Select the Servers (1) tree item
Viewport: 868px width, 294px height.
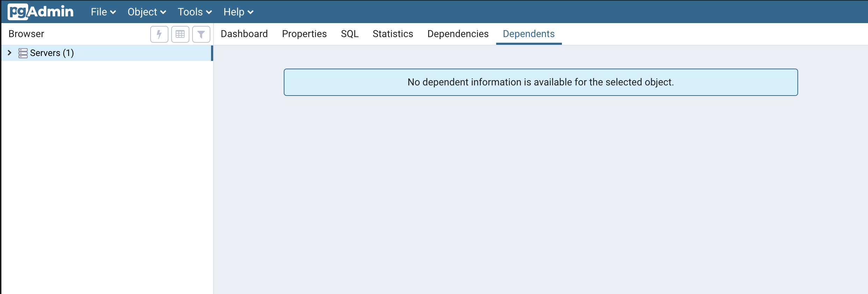click(x=52, y=53)
